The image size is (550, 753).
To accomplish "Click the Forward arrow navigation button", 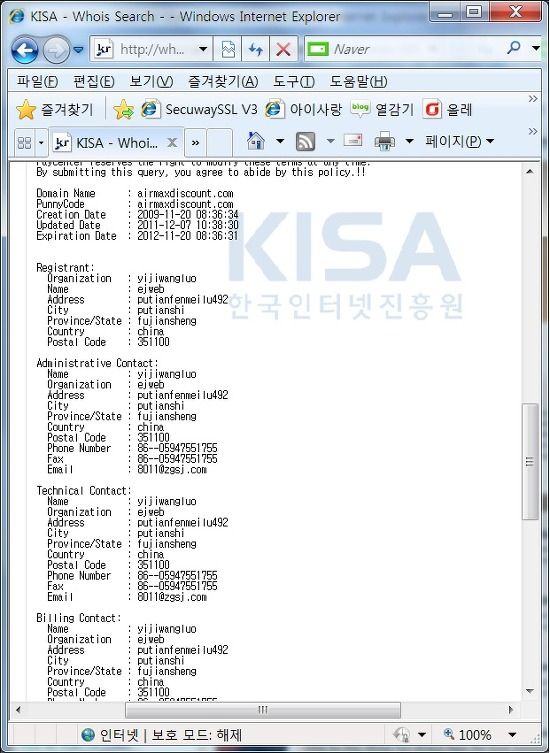I will [x=56, y=49].
